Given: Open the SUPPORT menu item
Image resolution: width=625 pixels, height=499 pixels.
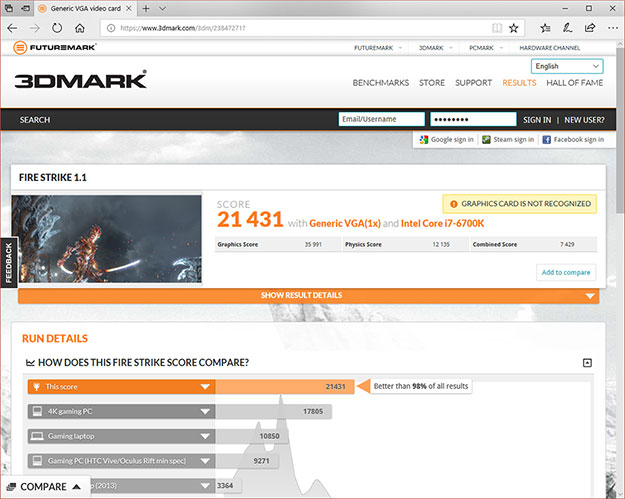Looking at the screenshot, I should 474,83.
